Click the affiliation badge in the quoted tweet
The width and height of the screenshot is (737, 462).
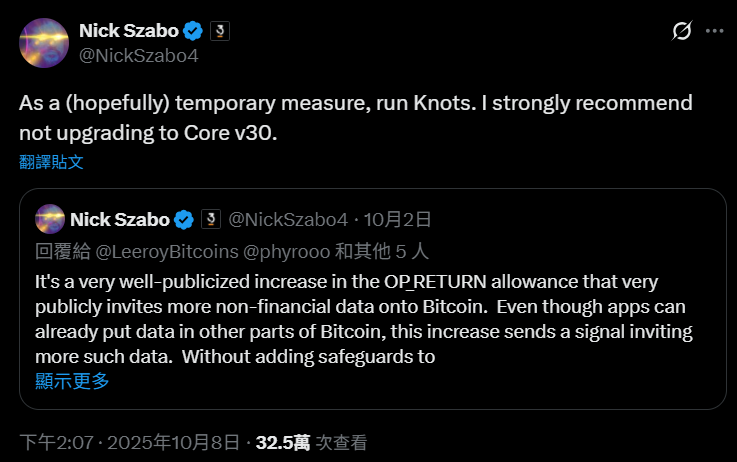[211, 219]
